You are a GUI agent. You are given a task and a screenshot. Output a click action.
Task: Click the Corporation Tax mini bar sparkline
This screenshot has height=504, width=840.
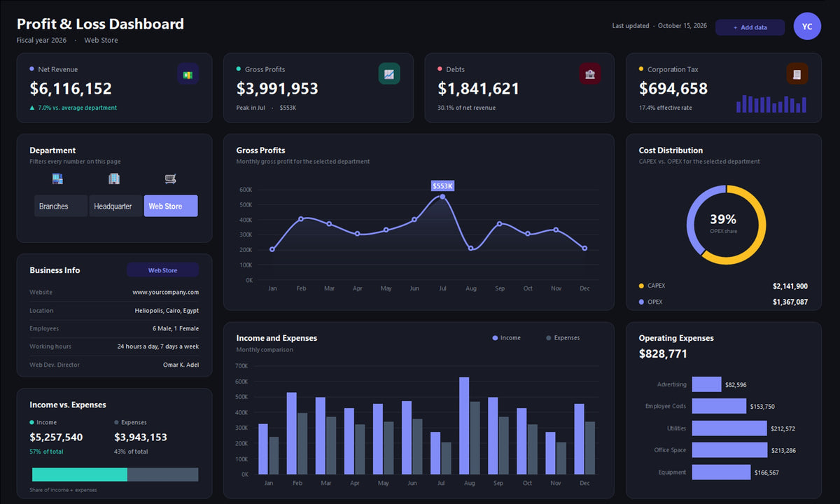(x=771, y=104)
